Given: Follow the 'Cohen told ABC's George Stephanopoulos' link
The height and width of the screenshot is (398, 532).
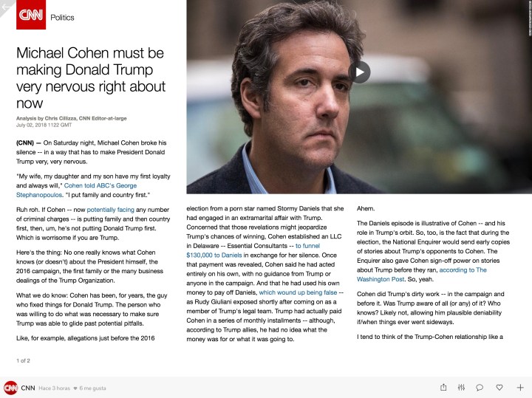Looking at the screenshot, I should [x=76, y=191].
